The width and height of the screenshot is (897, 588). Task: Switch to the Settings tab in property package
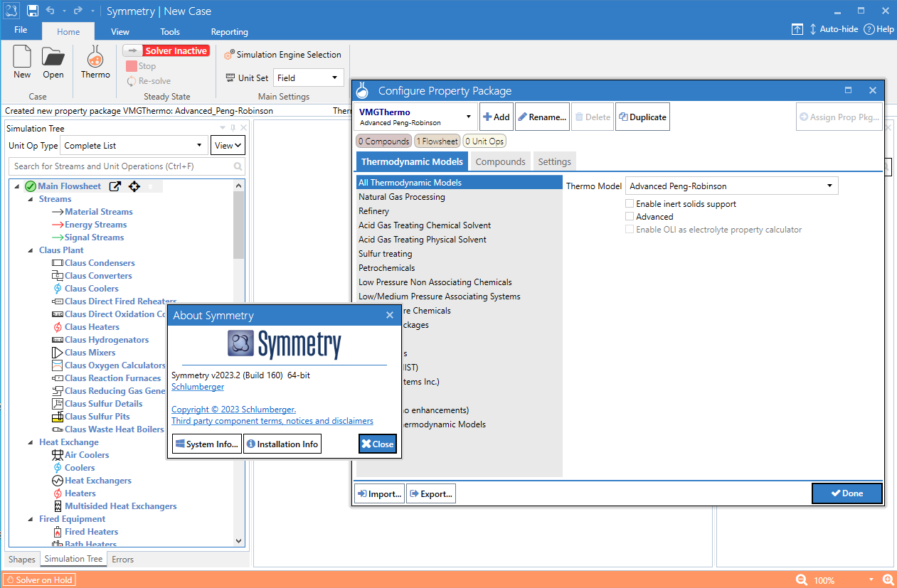554,161
